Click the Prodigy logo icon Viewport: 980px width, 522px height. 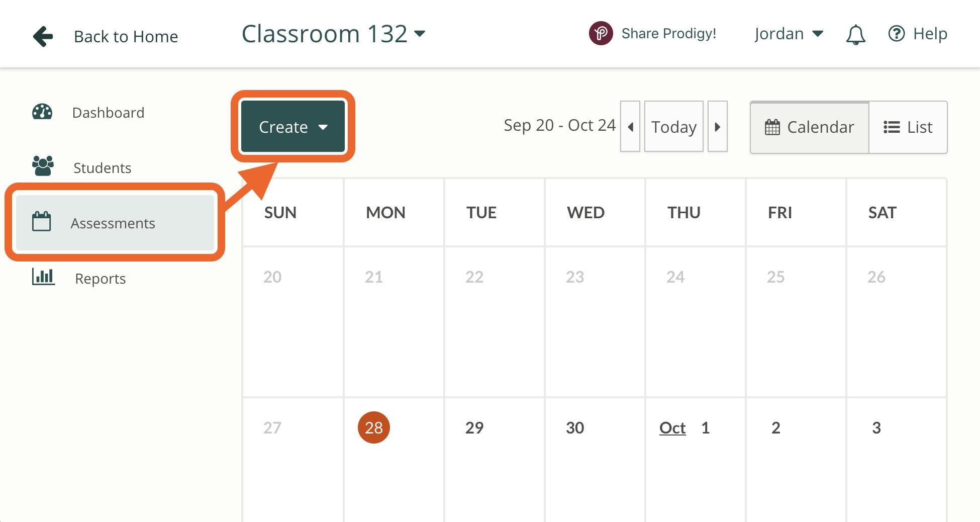point(601,34)
